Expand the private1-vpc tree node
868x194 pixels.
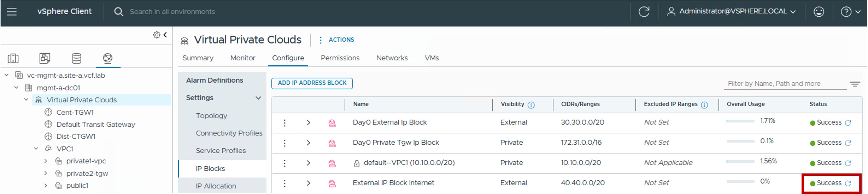coord(46,161)
